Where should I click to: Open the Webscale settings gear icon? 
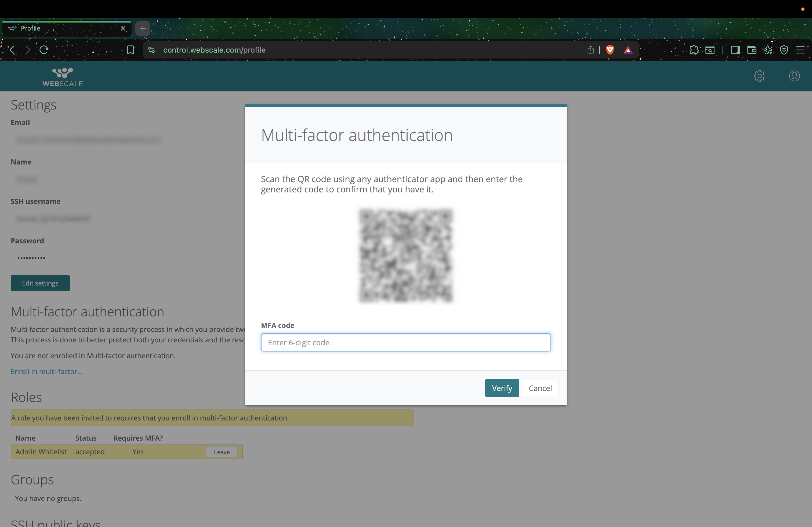coord(759,76)
